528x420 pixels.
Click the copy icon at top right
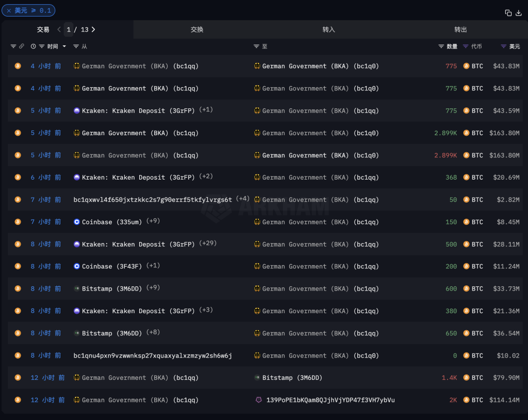[x=508, y=13]
